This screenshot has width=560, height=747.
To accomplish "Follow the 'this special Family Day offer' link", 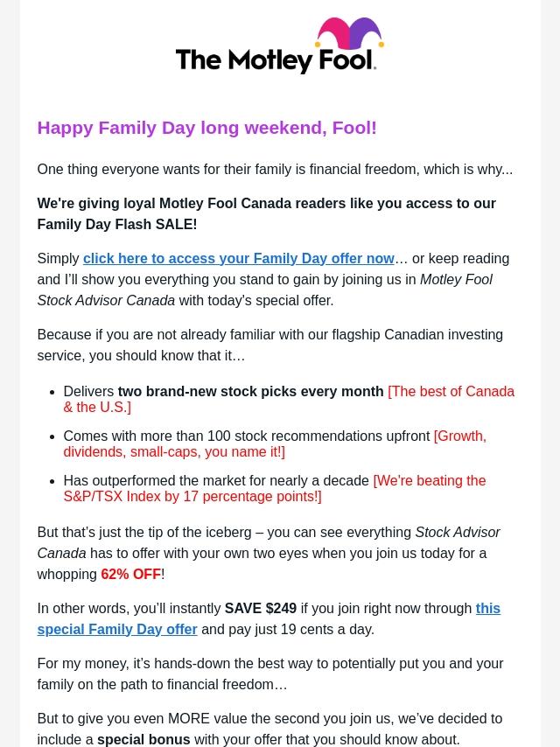I will click(x=116, y=629).
